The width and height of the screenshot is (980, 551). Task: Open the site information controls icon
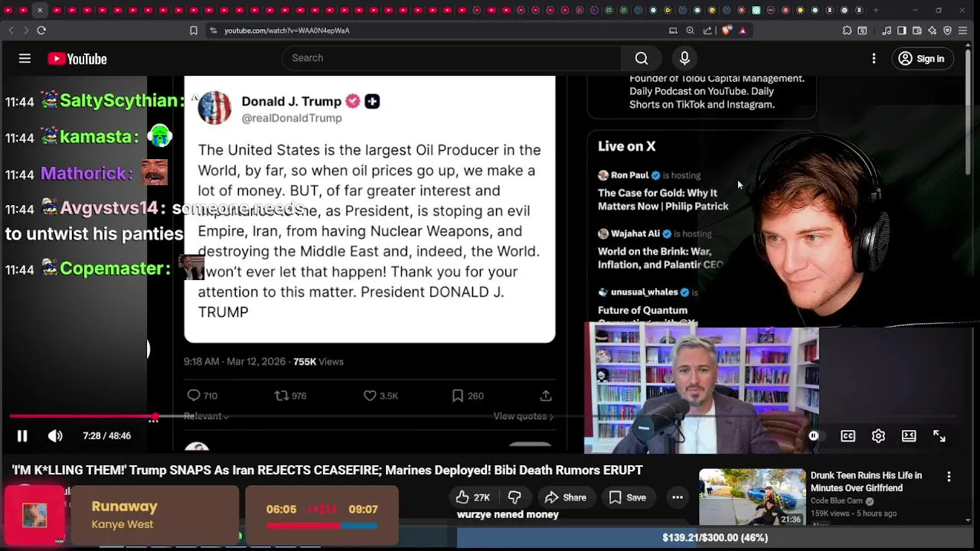(x=213, y=31)
